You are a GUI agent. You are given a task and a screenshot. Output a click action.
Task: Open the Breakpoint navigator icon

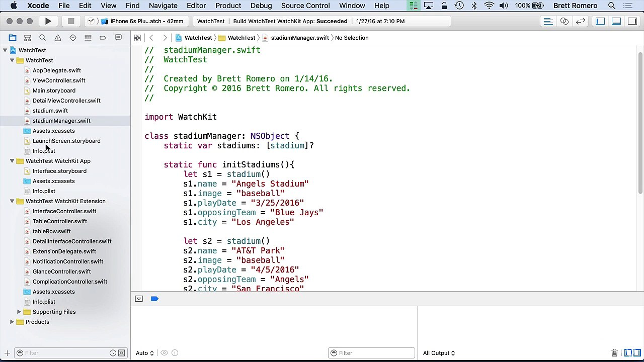coord(103,38)
